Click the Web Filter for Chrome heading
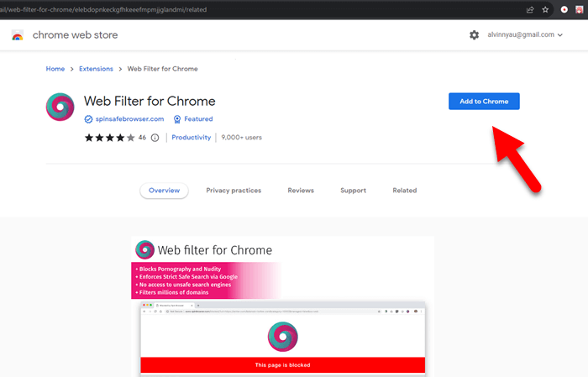This screenshot has width=588, height=377. 150,102
